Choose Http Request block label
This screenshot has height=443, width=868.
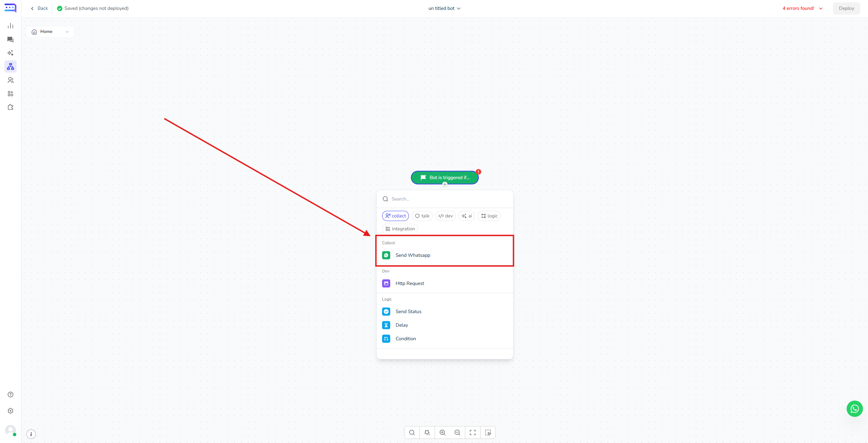click(410, 283)
